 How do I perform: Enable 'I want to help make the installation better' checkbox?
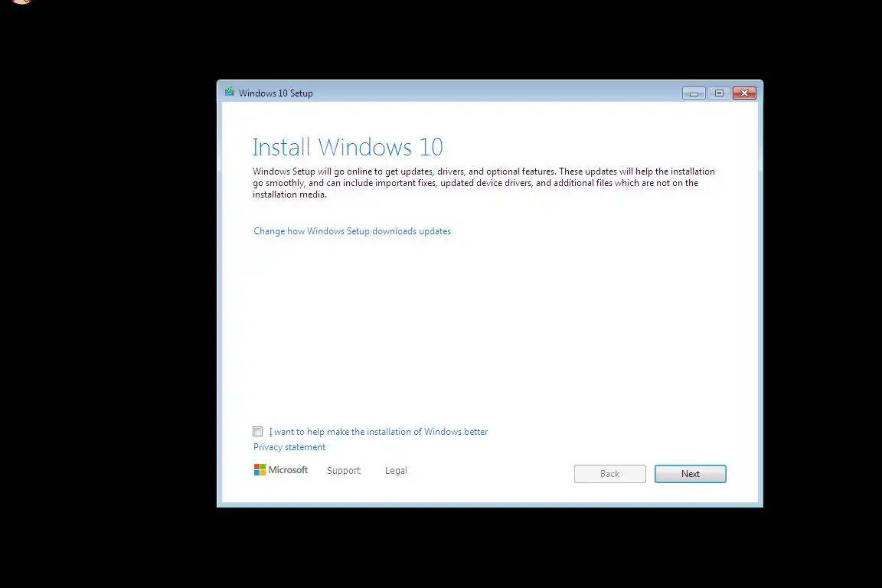coord(257,432)
